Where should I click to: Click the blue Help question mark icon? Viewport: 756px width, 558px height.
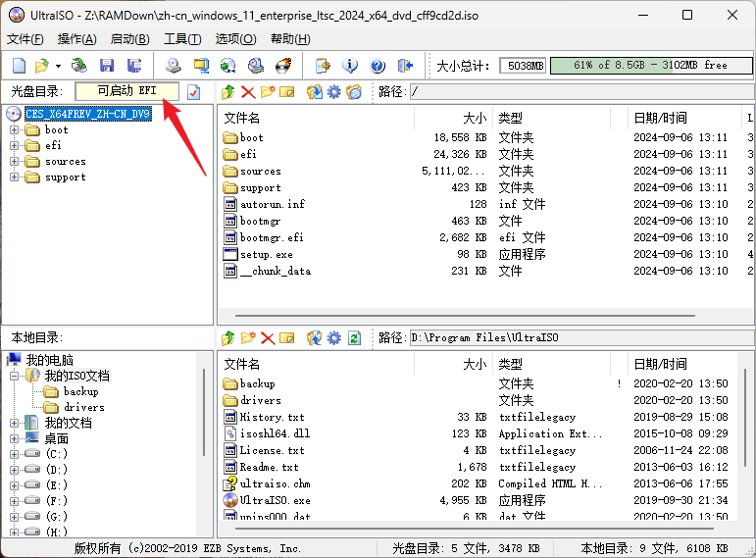(378, 65)
